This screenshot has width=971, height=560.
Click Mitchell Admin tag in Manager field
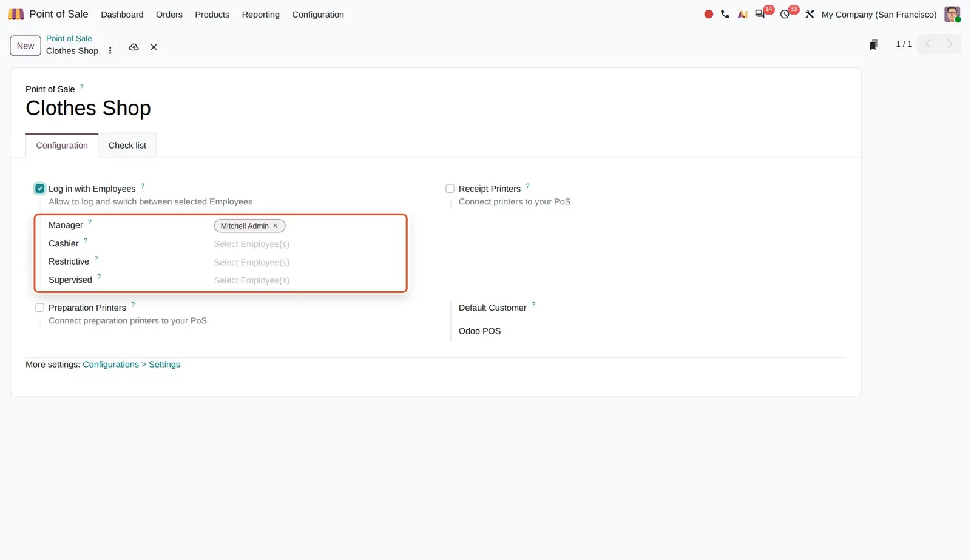point(245,226)
